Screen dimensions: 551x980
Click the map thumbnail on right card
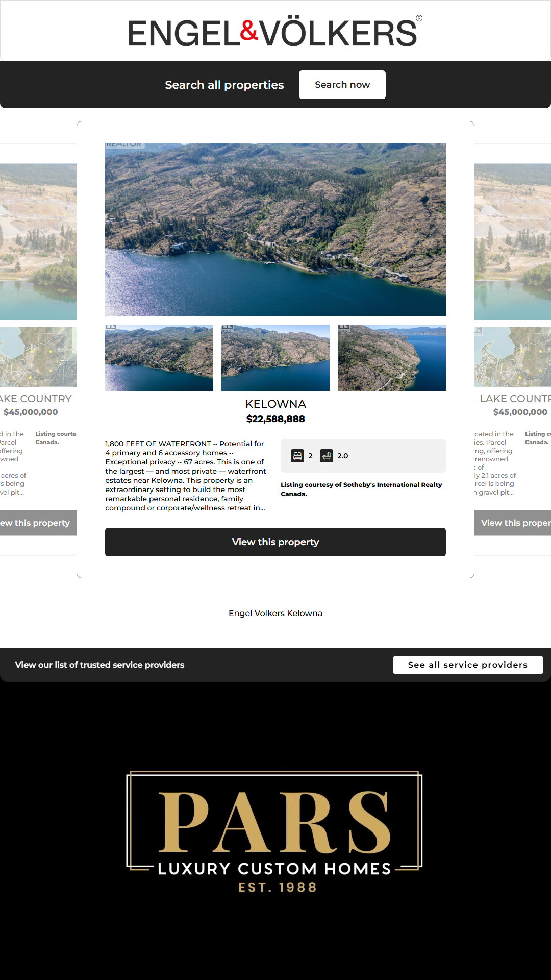[512, 357]
